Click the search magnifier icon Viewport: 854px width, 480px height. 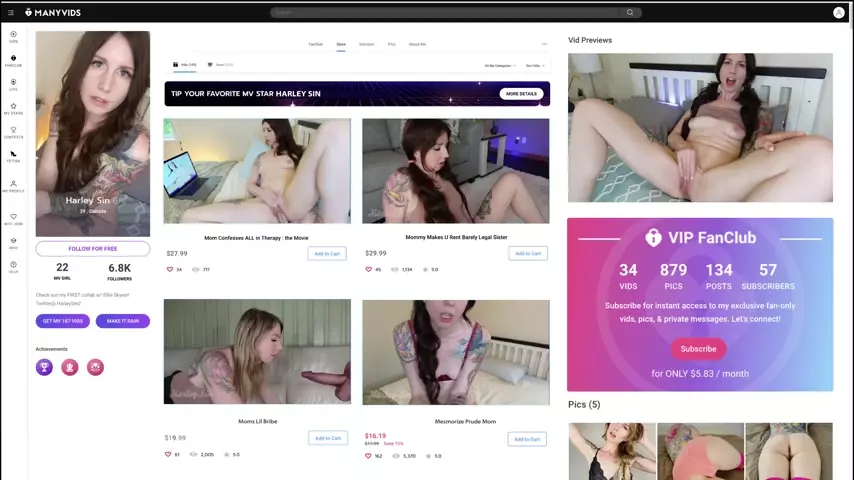(x=630, y=13)
